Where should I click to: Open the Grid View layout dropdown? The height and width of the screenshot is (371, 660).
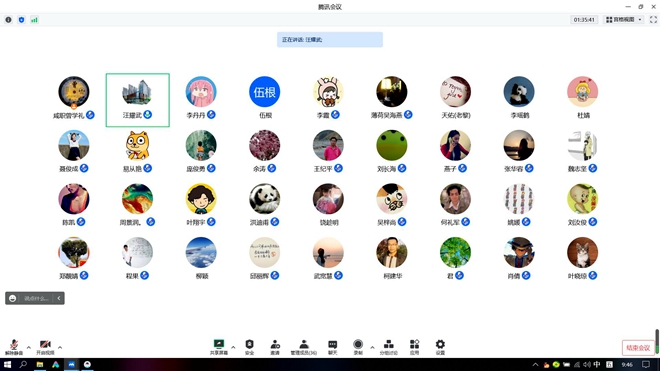(624, 20)
